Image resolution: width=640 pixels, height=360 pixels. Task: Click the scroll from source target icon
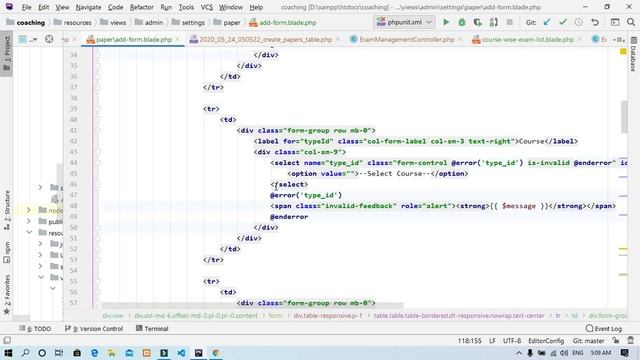(49, 39)
